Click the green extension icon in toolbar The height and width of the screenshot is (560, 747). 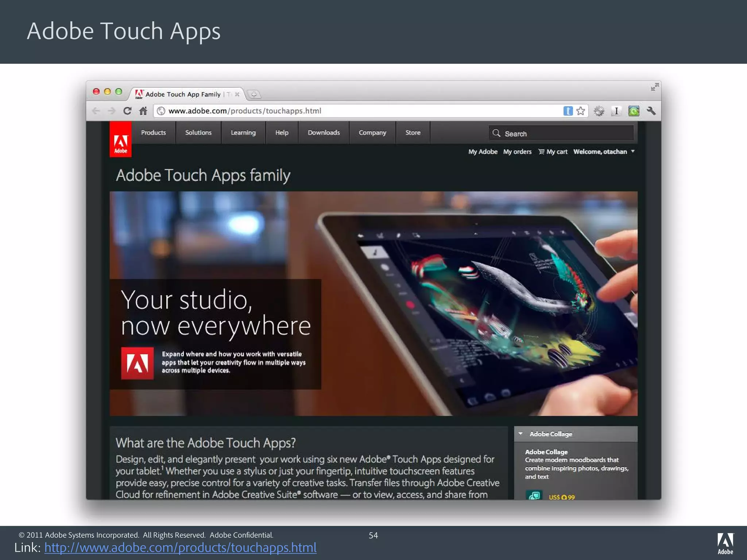coord(634,111)
